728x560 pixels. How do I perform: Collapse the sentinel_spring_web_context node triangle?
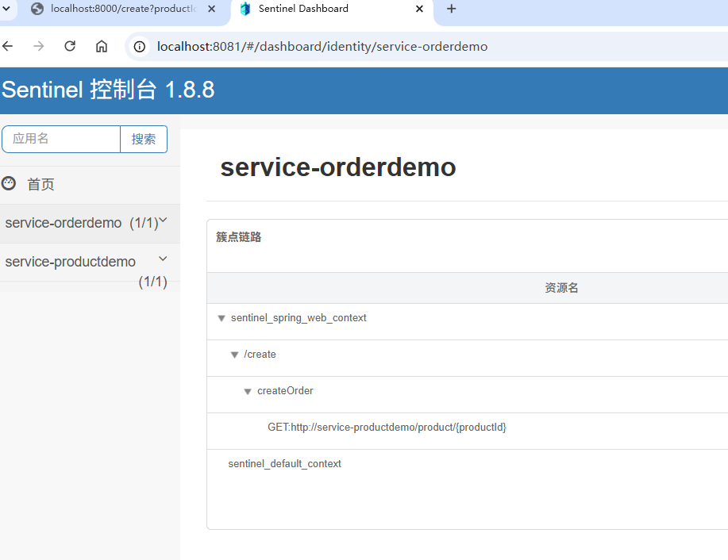[221, 318]
